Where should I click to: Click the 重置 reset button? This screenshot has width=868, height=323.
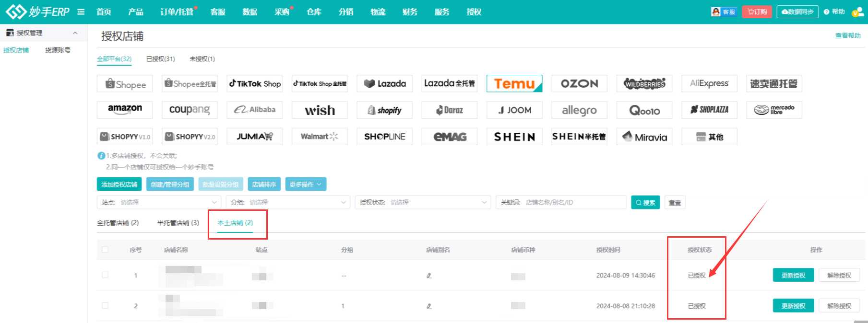click(x=675, y=203)
